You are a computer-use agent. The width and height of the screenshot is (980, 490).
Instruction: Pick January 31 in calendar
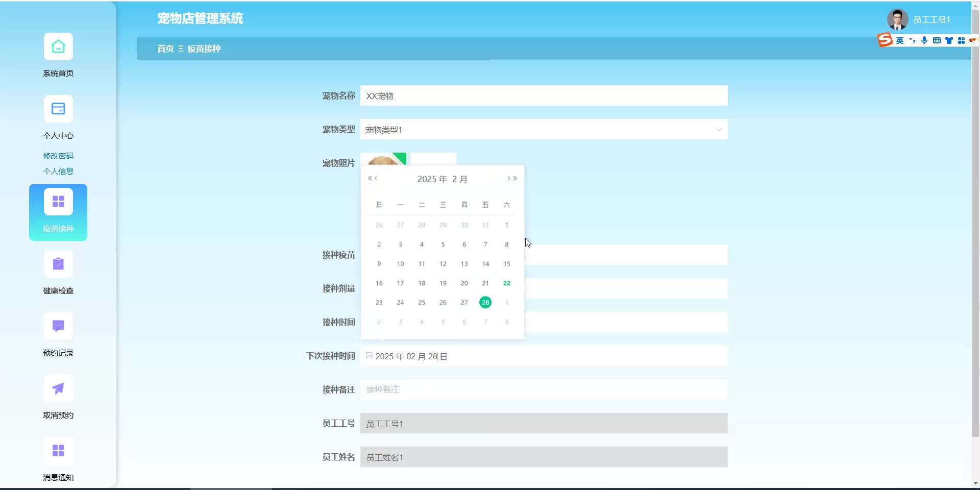485,225
